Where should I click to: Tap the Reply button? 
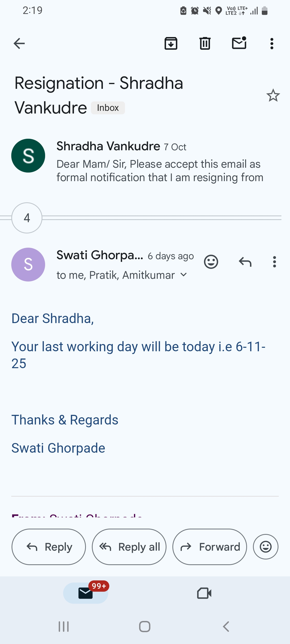pyautogui.click(x=49, y=547)
